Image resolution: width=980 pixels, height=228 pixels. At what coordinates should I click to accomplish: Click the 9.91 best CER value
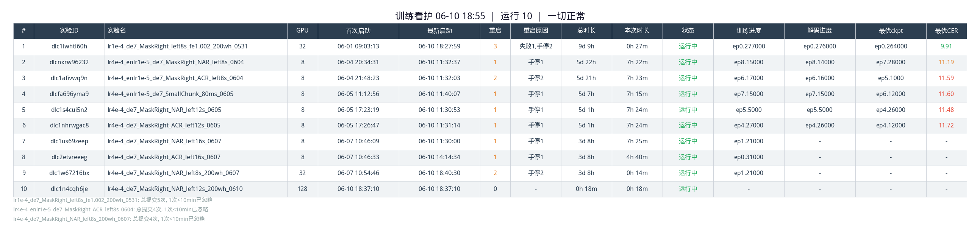point(946,47)
